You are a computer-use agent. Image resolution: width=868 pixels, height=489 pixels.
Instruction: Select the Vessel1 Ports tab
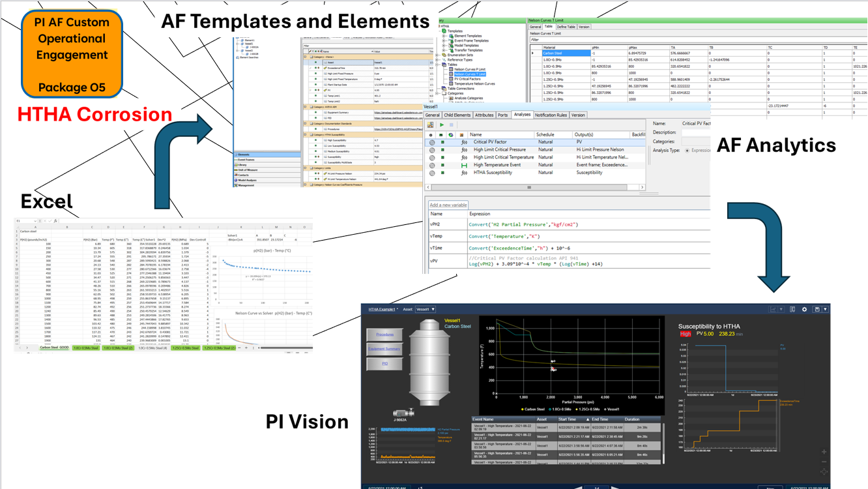pos(503,115)
